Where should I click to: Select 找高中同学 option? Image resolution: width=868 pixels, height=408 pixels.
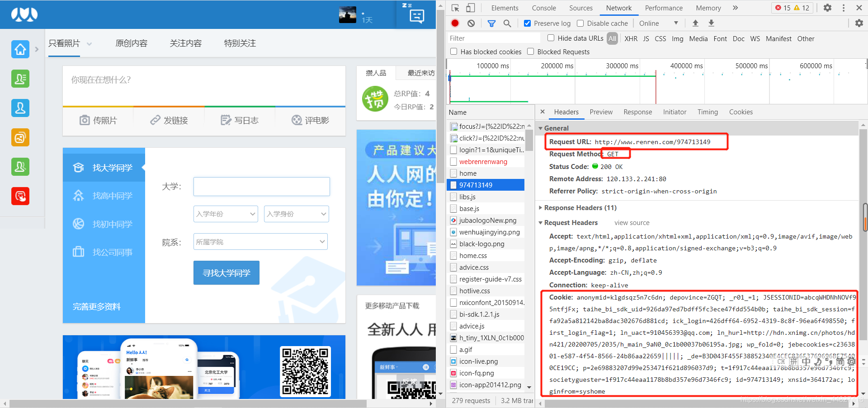[x=104, y=196]
